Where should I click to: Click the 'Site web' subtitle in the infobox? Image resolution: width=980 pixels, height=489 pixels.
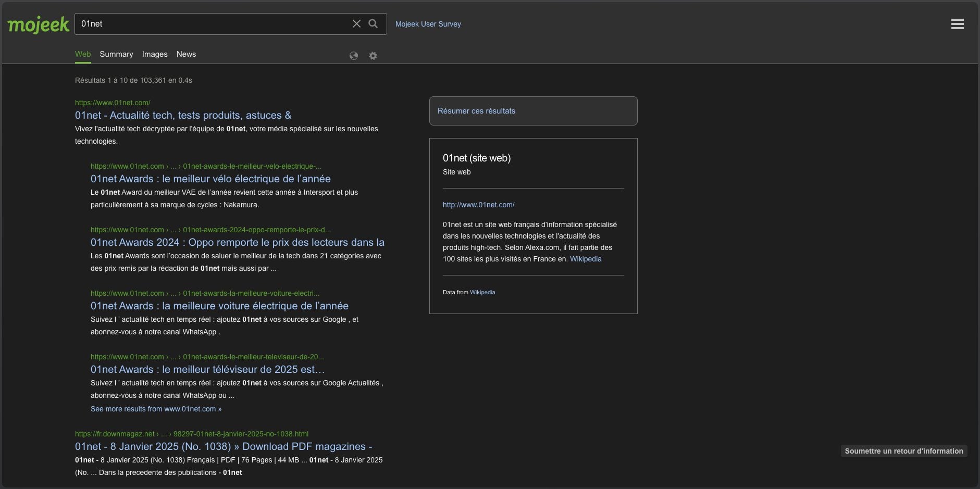click(x=457, y=172)
